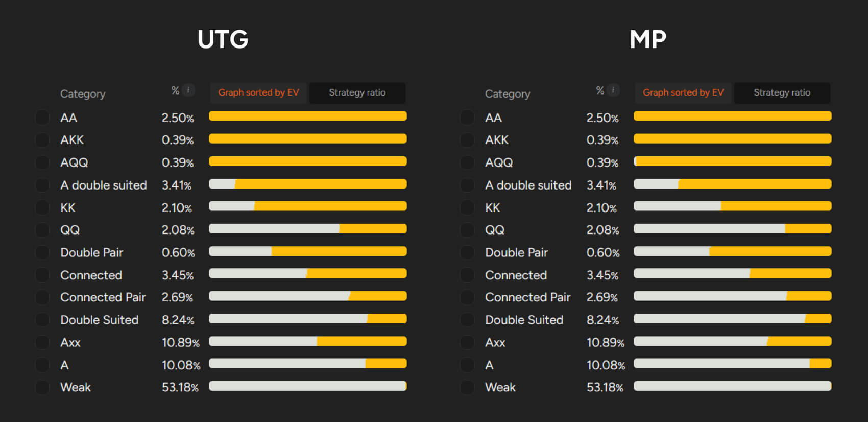Screen dimensions: 868x422
Task: Click the info icon in the UTG panel
Action: (188, 90)
